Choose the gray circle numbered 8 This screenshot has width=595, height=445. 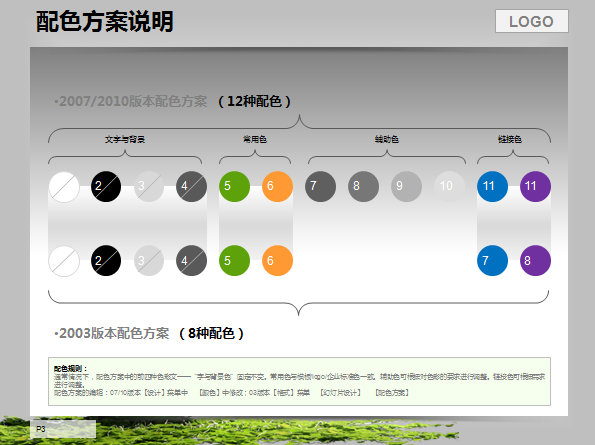[x=363, y=186]
